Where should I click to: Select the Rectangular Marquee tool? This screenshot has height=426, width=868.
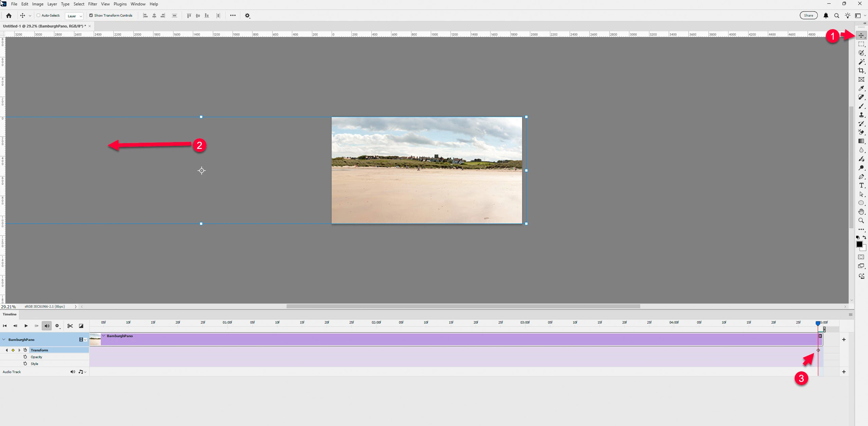coord(861,44)
